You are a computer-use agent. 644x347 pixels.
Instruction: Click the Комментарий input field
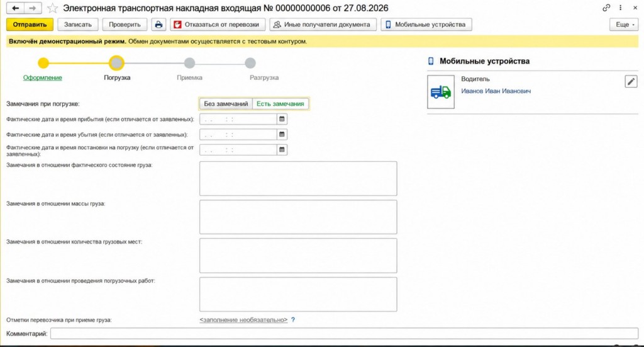coord(344,333)
